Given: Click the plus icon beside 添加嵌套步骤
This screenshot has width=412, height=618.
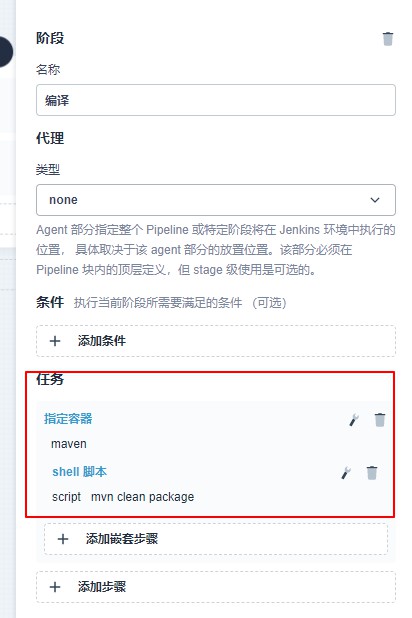Looking at the screenshot, I should [x=63, y=539].
